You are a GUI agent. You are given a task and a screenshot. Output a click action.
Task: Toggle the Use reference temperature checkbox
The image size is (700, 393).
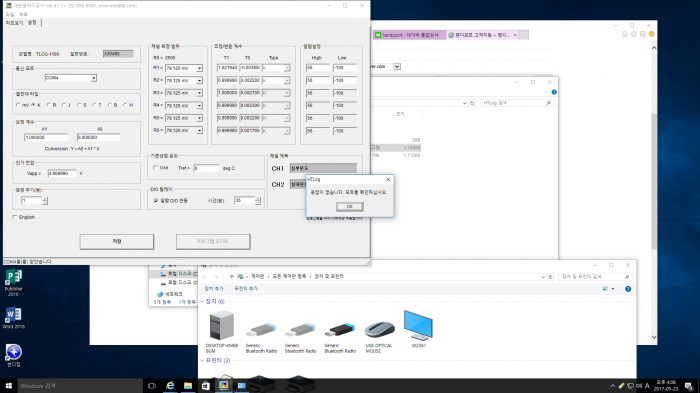click(x=155, y=168)
